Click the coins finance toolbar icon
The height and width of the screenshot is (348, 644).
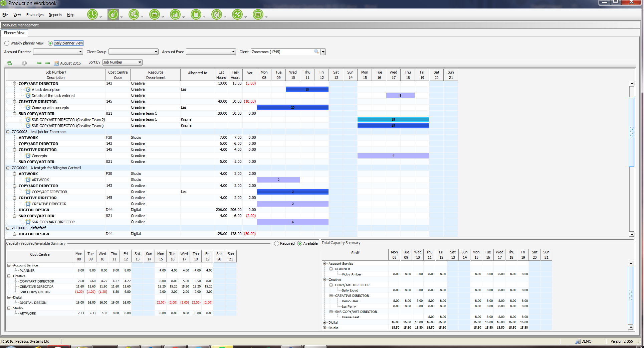click(134, 15)
